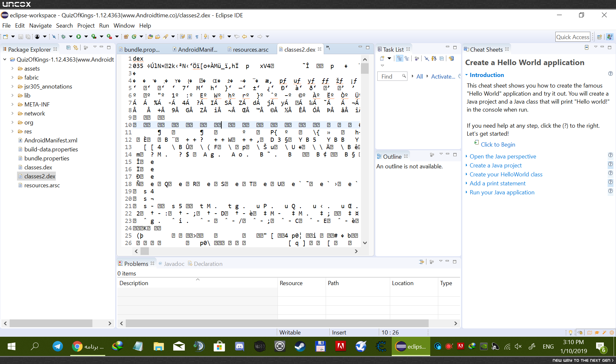616x364 pixels.
Task: Click 'Add a print statement' step link
Action: coord(498,183)
